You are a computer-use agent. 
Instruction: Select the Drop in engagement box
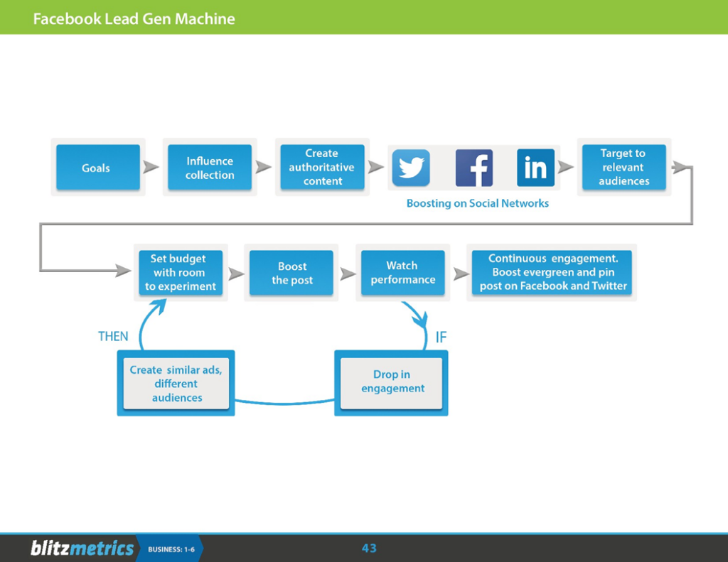[392, 382]
